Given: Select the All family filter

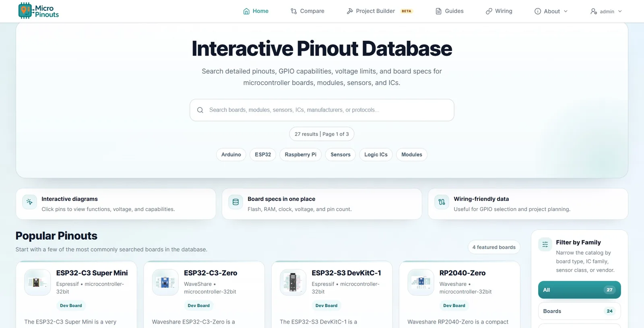Looking at the screenshot, I should point(580,290).
